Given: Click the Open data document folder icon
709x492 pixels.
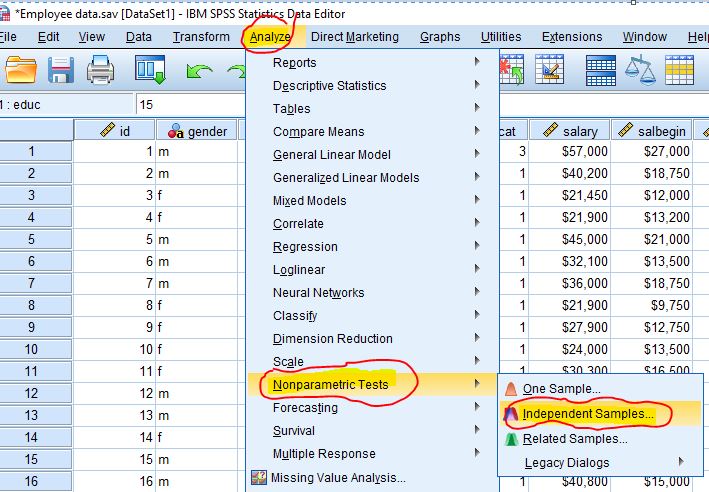Looking at the screenshot, I should [21, 70].
